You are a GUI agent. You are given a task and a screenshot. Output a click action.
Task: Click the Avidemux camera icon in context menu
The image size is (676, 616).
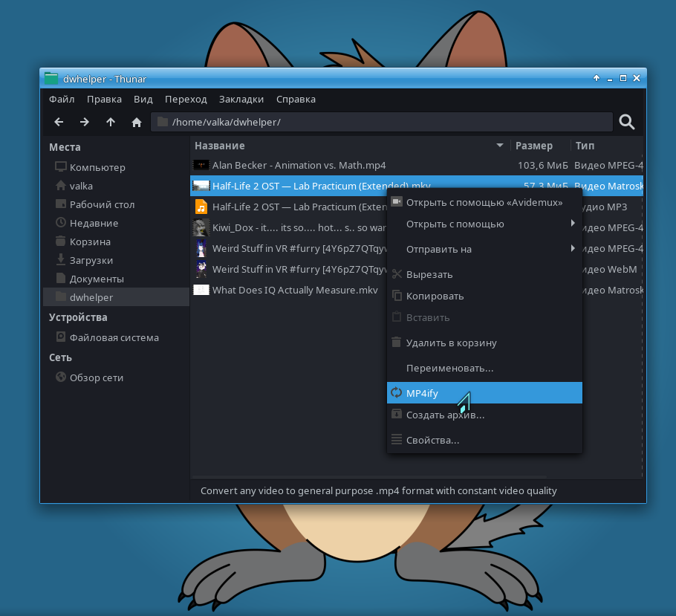(397, 201)
